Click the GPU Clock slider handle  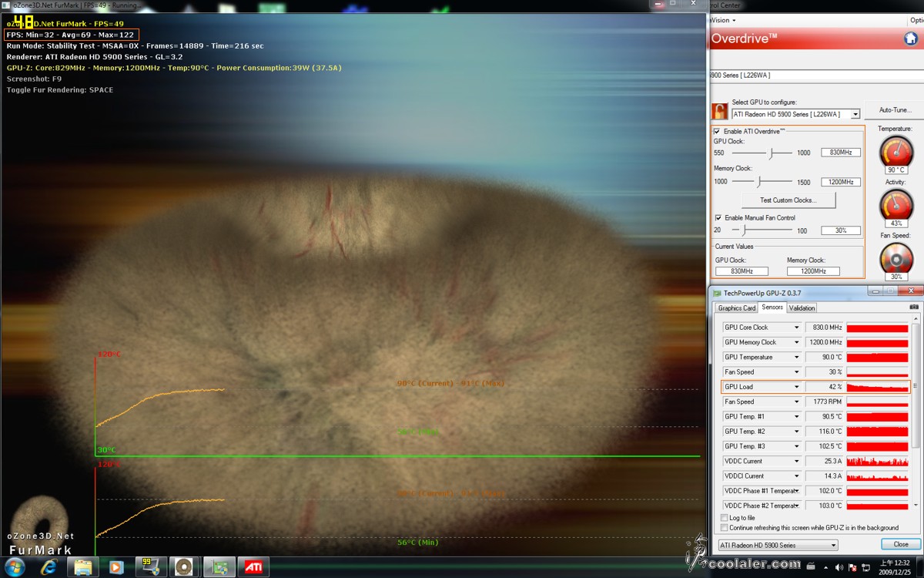click(x=771, y=153)
